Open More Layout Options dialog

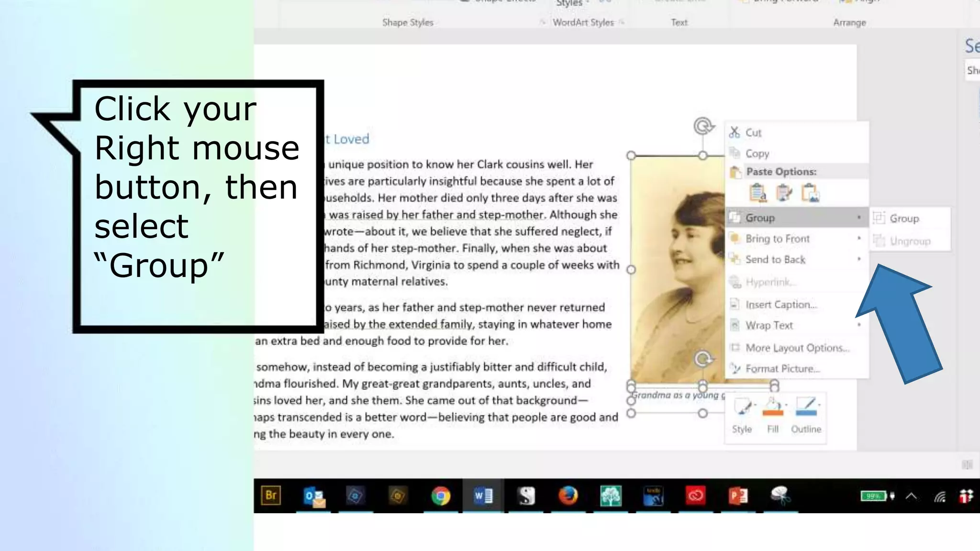pos(797,348)
